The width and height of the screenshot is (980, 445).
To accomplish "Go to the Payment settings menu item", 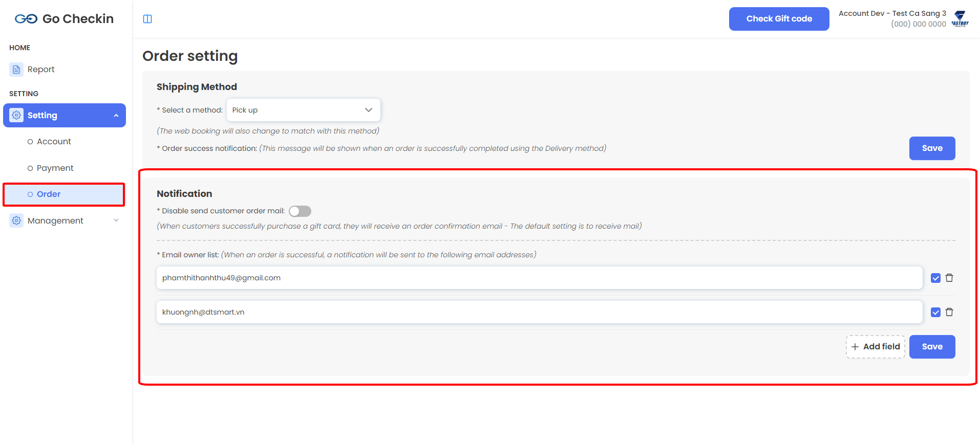I will [x=55, y=168].
